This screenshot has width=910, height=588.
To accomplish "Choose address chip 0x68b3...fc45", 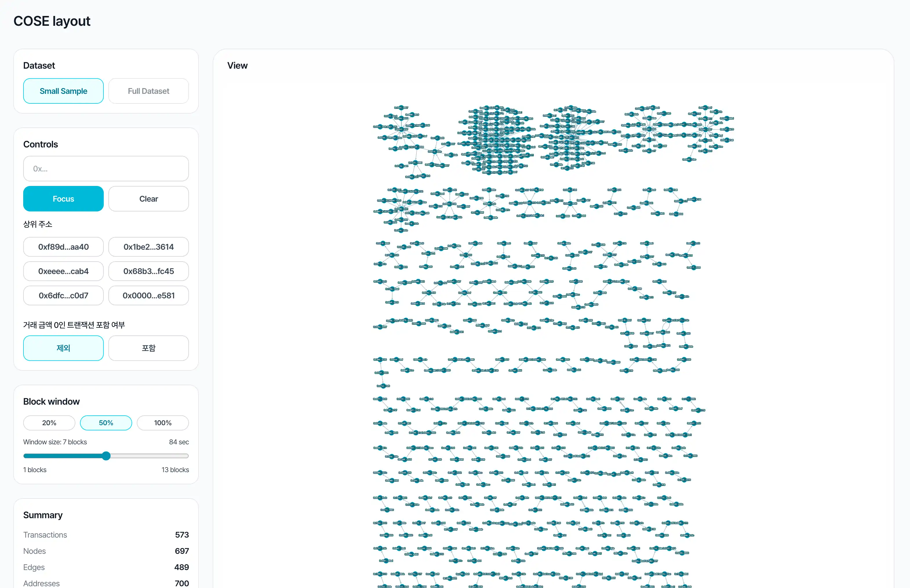I will pos(148,271).
